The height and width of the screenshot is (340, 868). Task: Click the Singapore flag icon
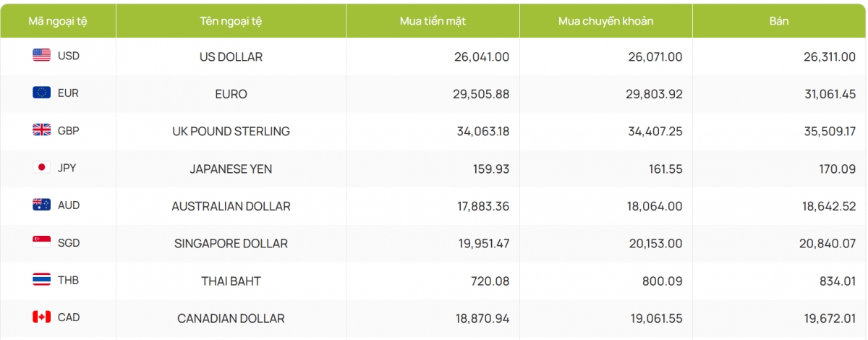(41, 242)
